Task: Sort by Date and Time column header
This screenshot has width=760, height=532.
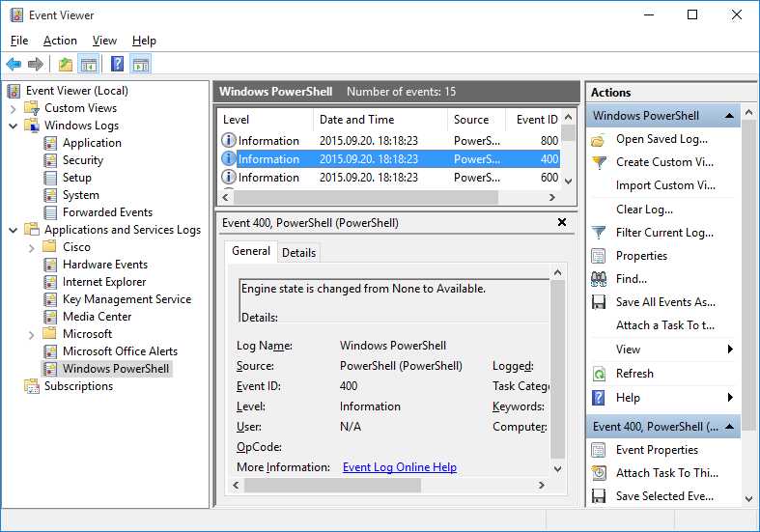Action: 380,120
